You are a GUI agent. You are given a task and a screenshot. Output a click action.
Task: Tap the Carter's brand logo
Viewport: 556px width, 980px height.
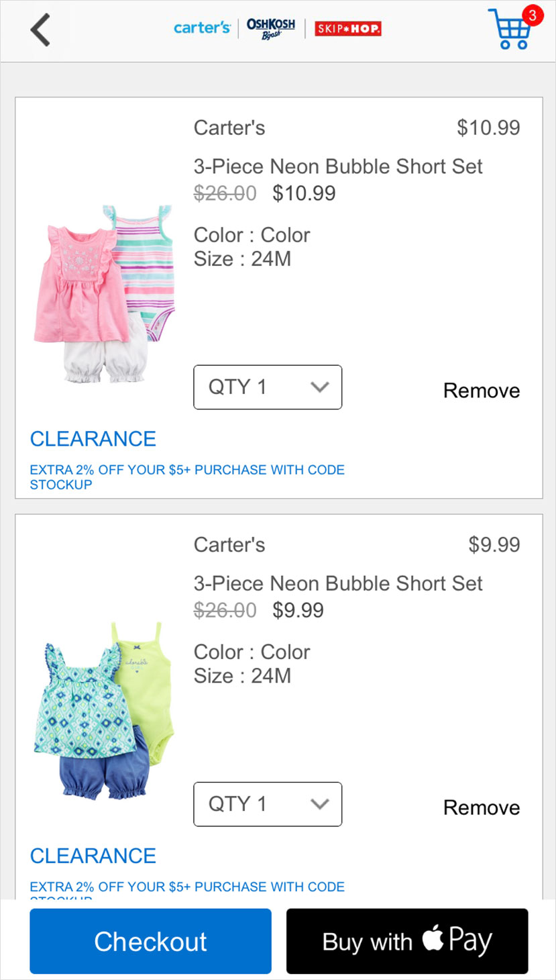click(x=202, y=28)
